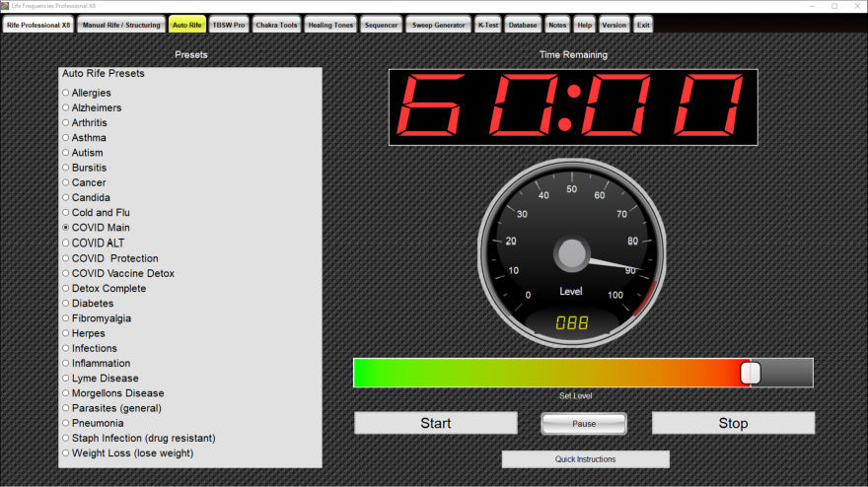Open the Help tab

[585, 25]
